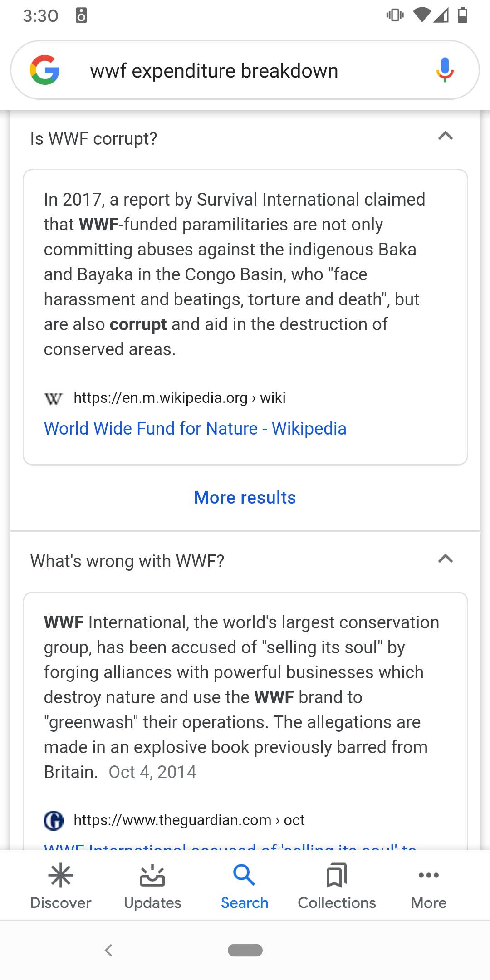The width and height of the screenshot is (490, 980).
Task: Tap the home gesture pill
Action: point(245,950)
